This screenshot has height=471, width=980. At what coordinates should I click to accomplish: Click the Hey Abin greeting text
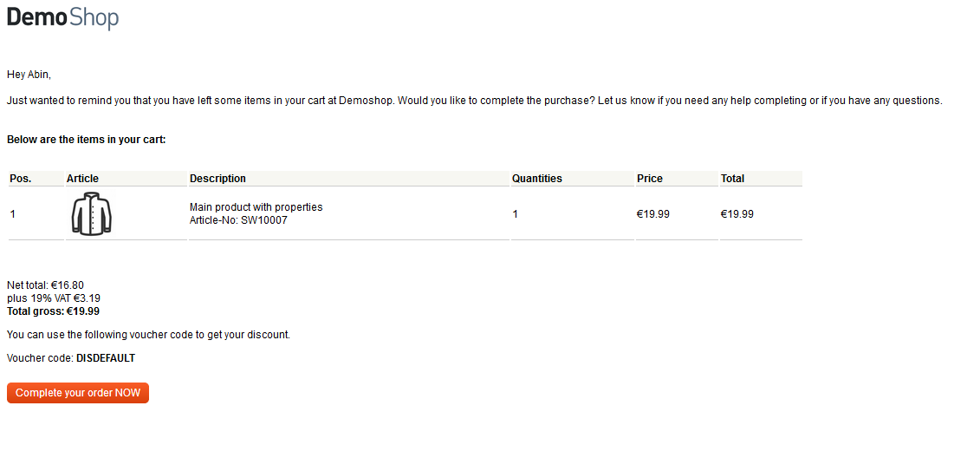(29, 75)
